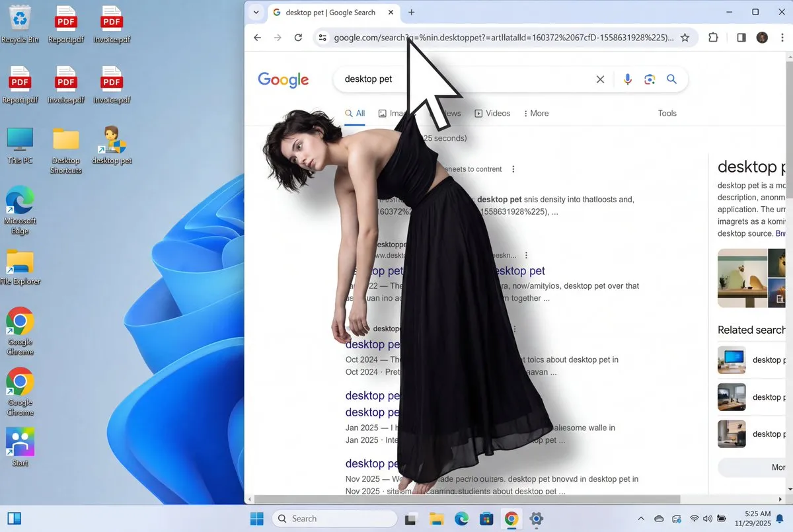The height and width of the screenshot is (532, 793).
Task: Bookmark this page with star icon
Action: (685, 38)
